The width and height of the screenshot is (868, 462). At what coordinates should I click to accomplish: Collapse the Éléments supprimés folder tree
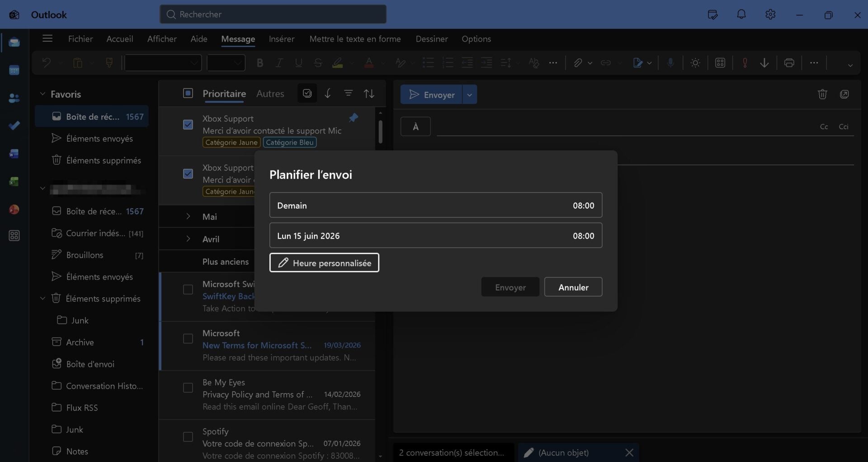[42, 298]
